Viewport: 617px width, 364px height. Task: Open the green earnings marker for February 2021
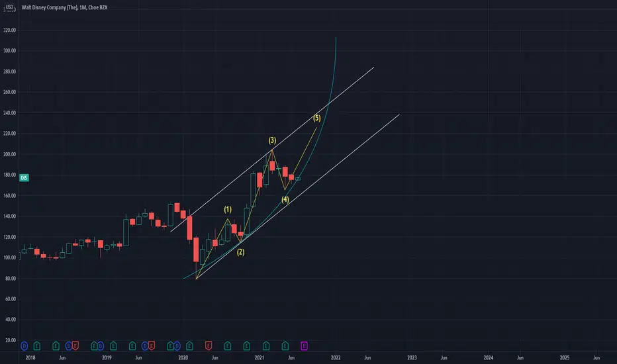point(265,346)
